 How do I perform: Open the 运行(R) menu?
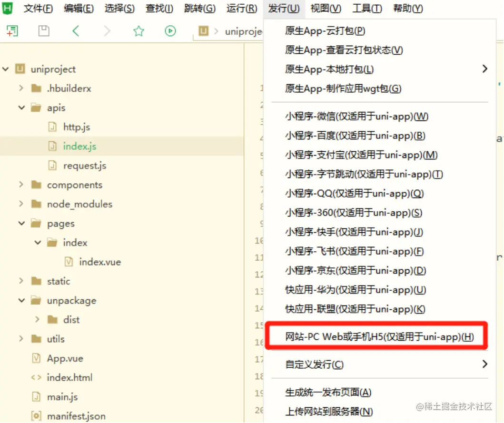click(x=242, y=9)
